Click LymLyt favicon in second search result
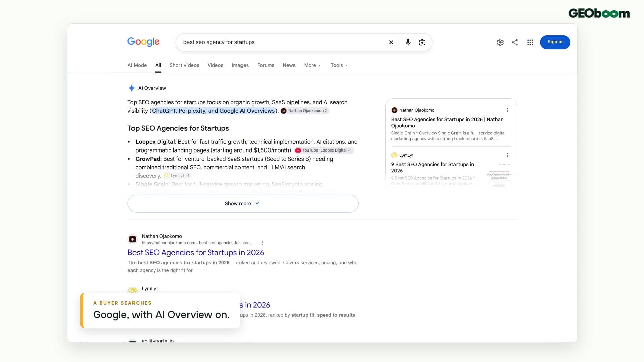The width and height of the screenshot is (644, 362). tap(133, 290)
